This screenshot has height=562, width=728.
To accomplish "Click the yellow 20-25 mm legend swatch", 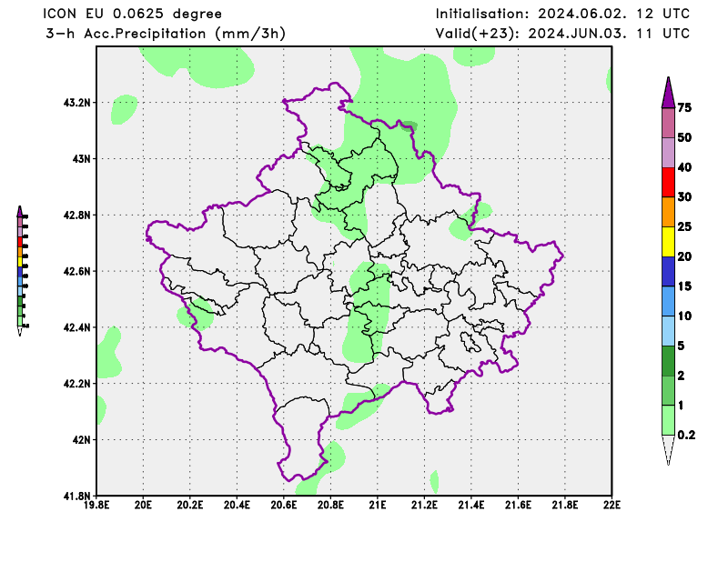I will (668, 242).
